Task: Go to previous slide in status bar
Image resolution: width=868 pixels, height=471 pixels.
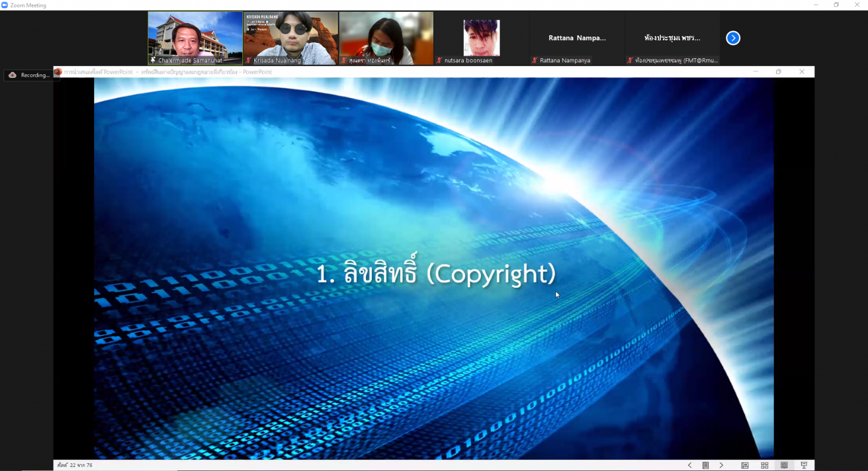Action: point(690,466)
